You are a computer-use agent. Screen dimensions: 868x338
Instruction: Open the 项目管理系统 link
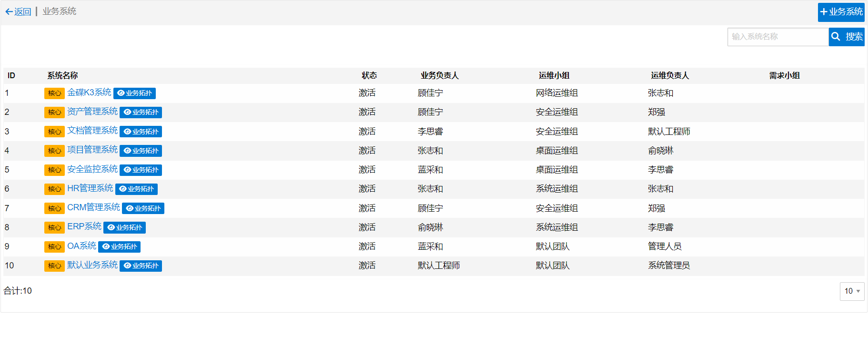point(92,150)
